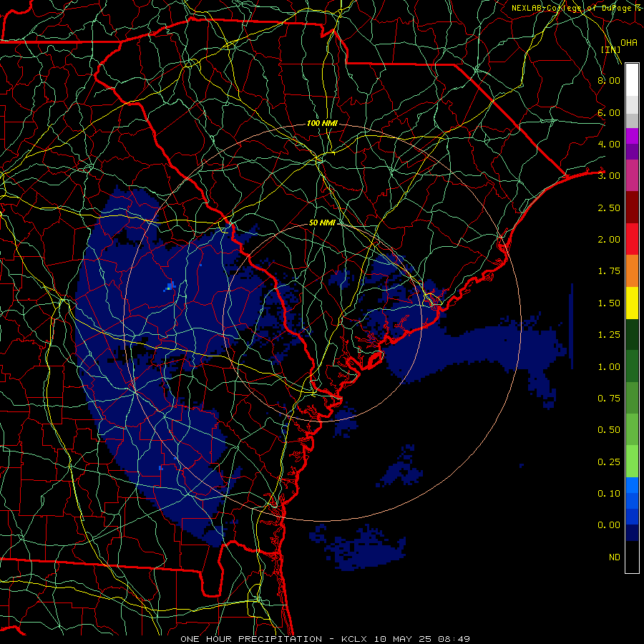Click the ND legend label
644x644 pixels.
click(x=615, y=557)
